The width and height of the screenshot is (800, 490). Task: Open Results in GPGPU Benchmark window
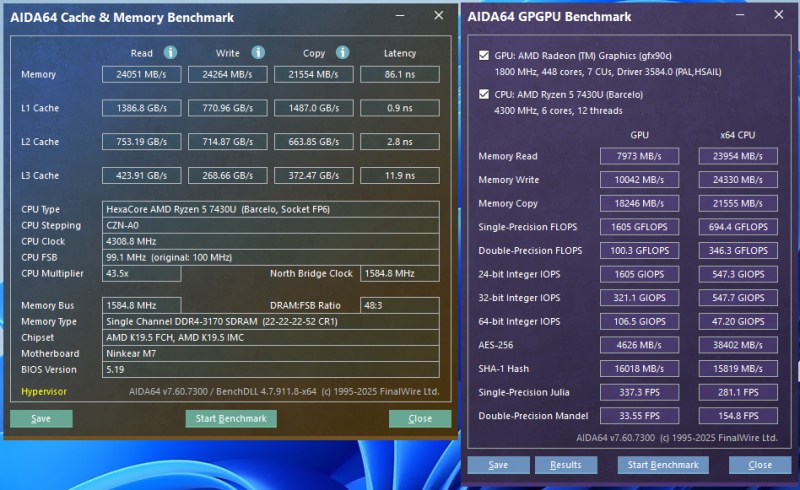point(566,465)
